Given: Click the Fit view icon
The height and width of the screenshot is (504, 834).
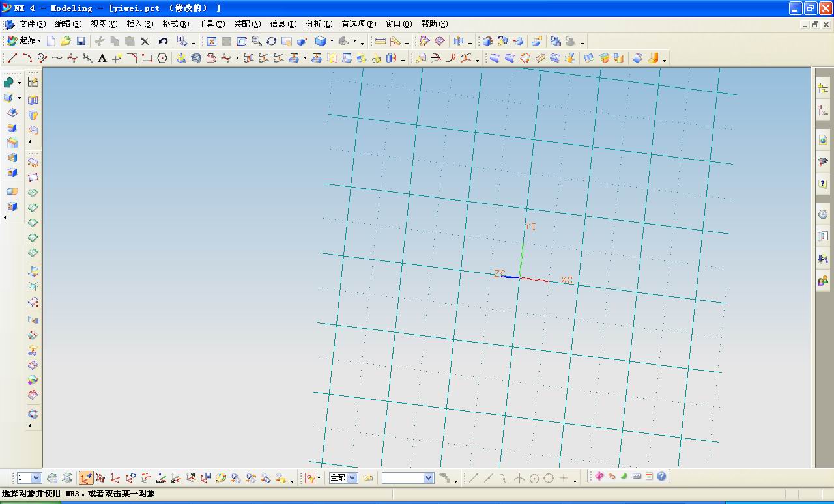Looking at the screenshot, I should [x=212, y=41].
